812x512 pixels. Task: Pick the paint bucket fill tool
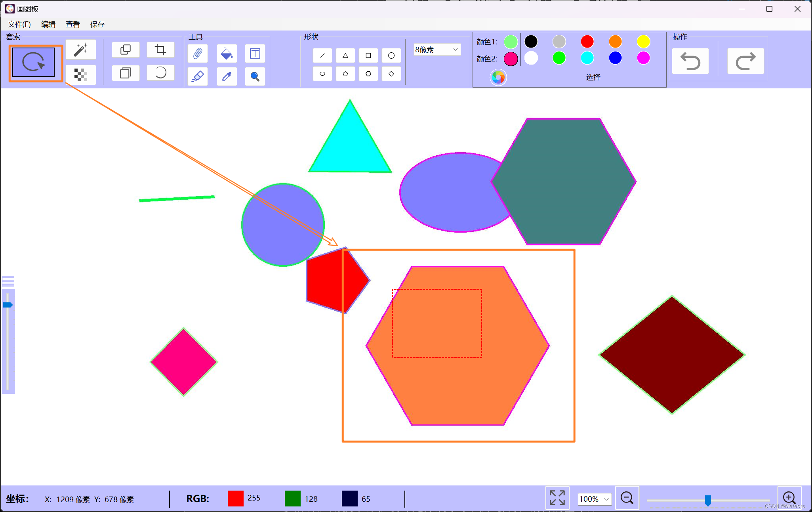click(227, 53)
